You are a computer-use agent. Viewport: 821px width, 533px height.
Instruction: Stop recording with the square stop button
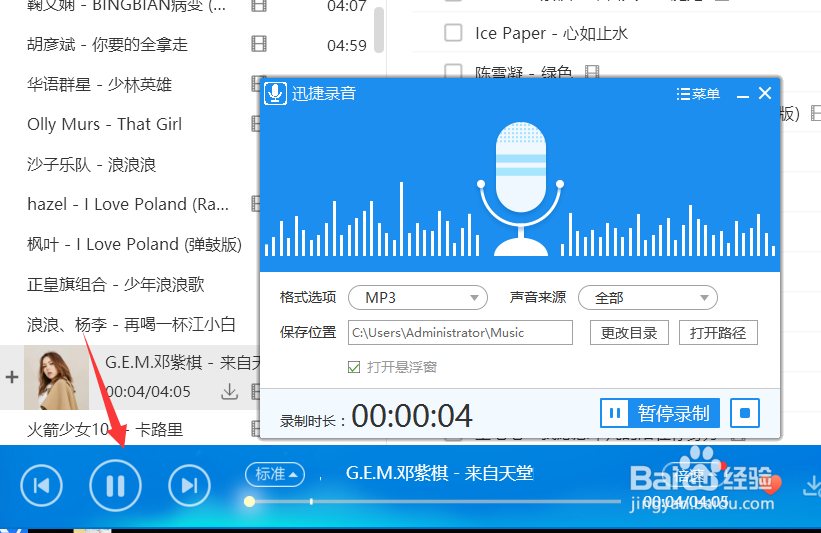[745, 413]
